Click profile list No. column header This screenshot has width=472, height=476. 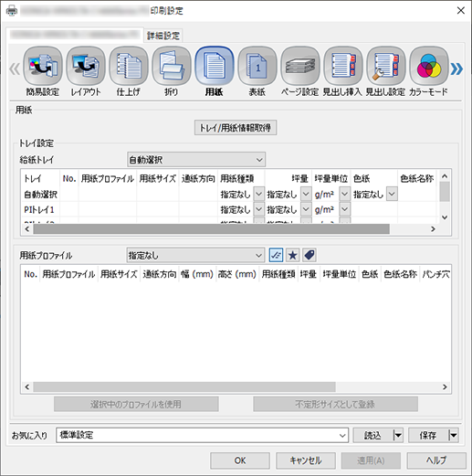30,274
